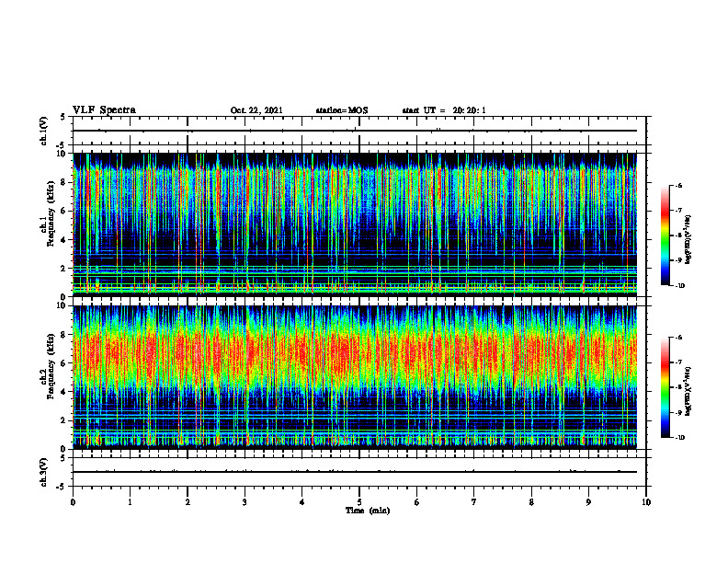
Task: Click the "-5" label on ch.1(V) axis
Action: 62,145
